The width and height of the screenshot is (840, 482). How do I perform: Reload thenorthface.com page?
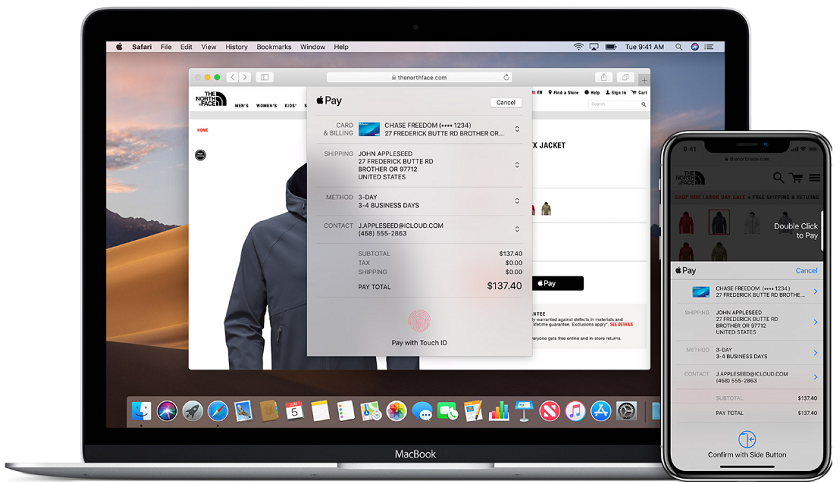click(x=506, y=77)
